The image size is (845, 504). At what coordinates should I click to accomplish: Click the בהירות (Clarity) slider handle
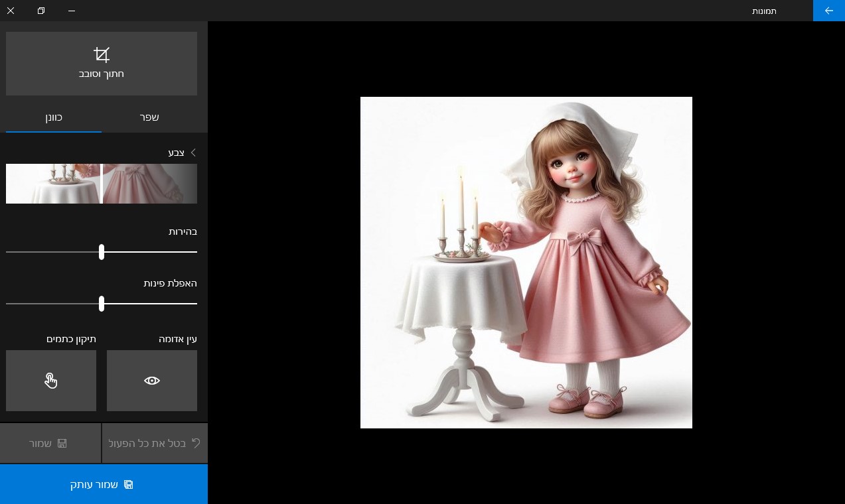point(102,252)
